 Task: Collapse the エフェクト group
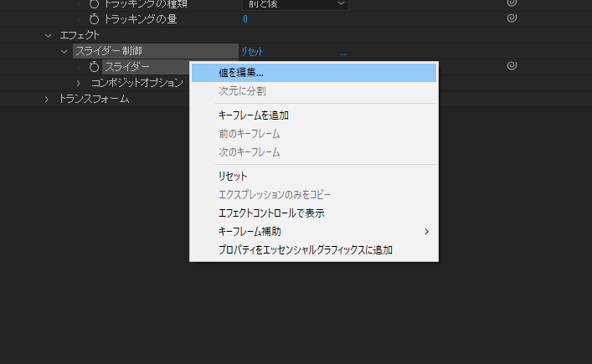48,35
